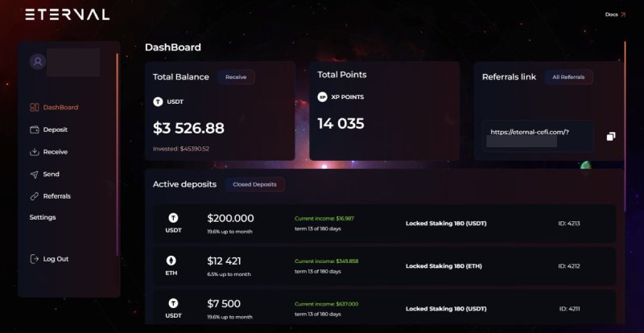Open the Docs link
The height and width of the screenshot is (333, 644).
(x=615, y=14)
